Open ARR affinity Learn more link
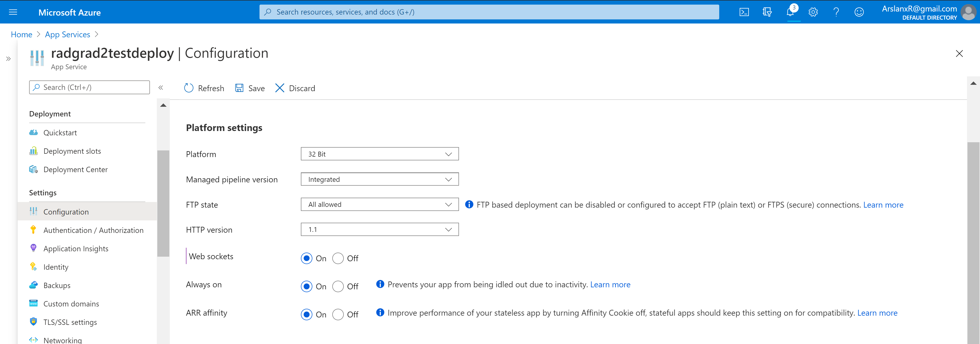The height and width of the screenshot is (344, 980). tap(877, 313)
